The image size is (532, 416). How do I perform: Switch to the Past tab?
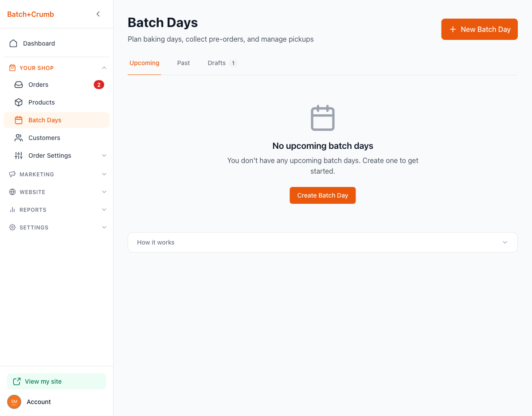[184, 63]
